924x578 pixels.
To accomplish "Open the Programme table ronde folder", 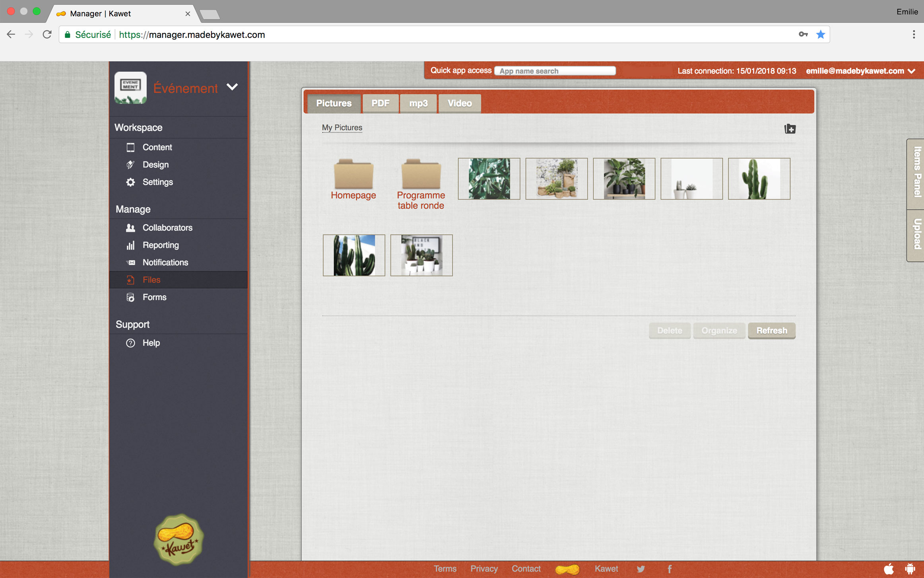I will point(421,175).
